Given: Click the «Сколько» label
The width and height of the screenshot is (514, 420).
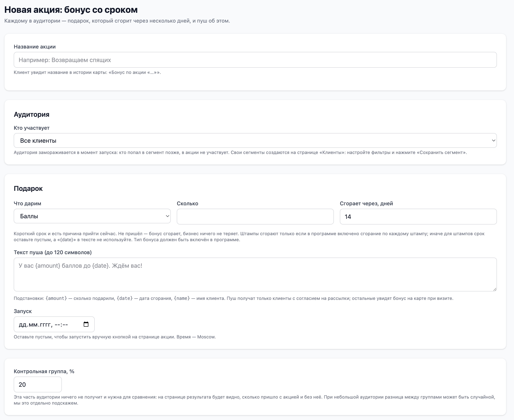Looking at the screenshot, I should 187,203.
